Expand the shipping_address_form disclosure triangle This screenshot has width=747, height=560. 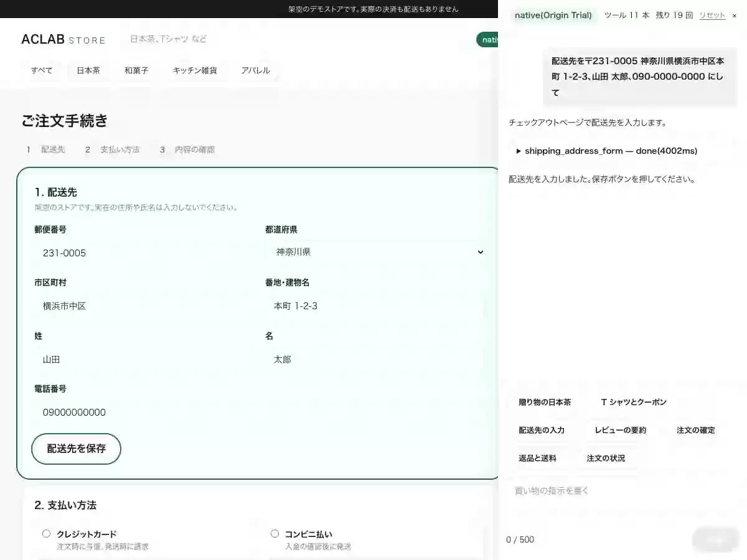point(519,151)
